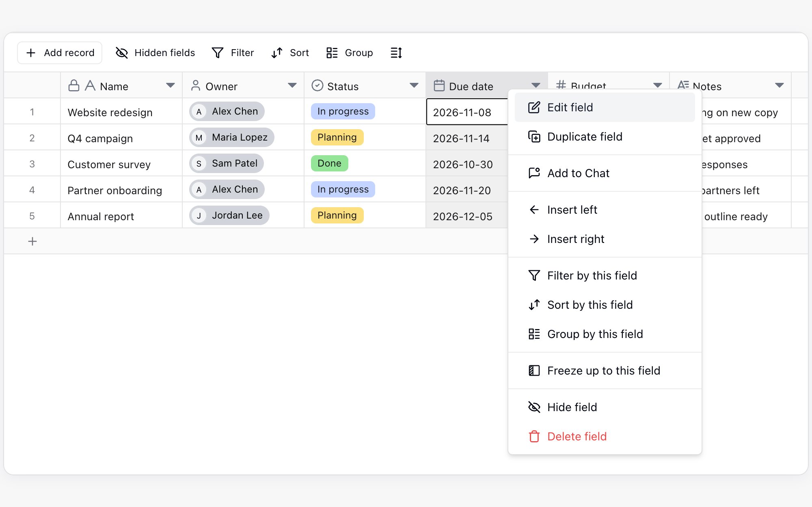This screenshot has height=507, width=812.
Task: Open the Budget column dropdown arrow
Action: coord(657,85)
